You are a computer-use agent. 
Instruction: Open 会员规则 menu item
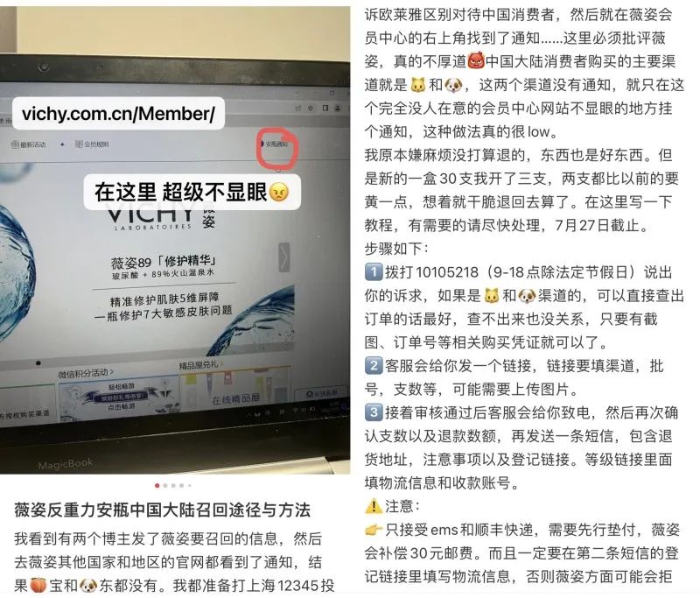click(92, 144)
